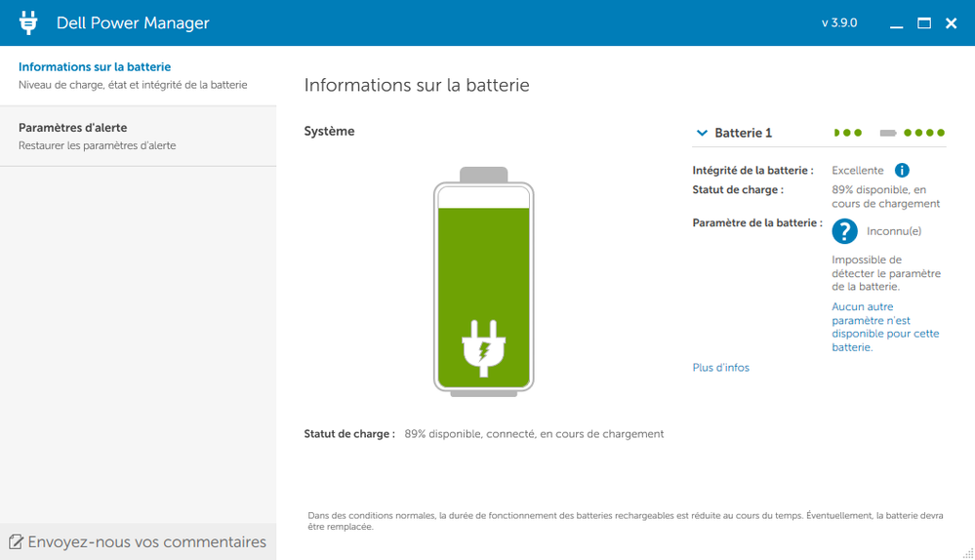Click the large green battery graphic
975x560 pixels.
(484, 282)
